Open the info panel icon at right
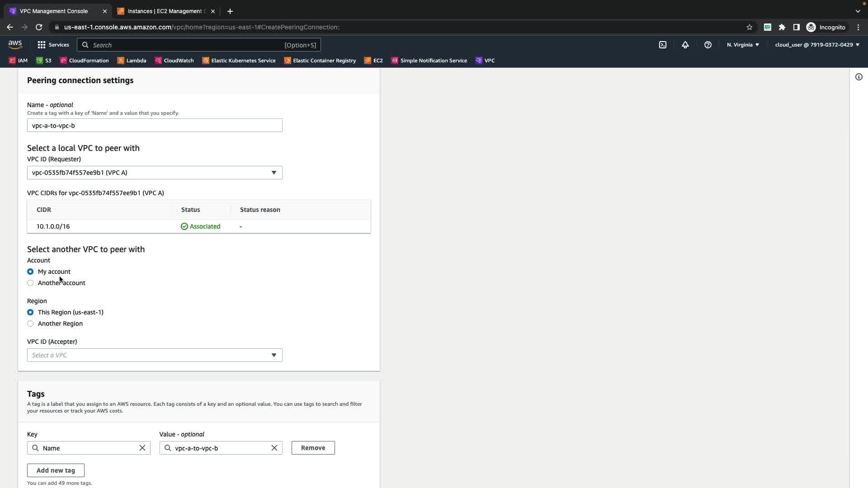Screen dimensions: 868x488 tap(859, 77)
